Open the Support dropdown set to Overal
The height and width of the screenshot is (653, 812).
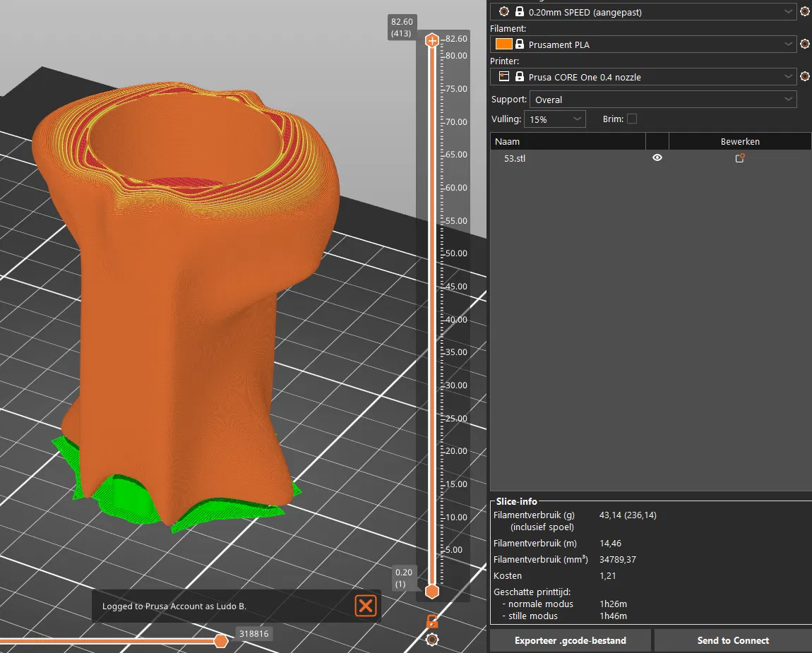(x=663, y=100)
